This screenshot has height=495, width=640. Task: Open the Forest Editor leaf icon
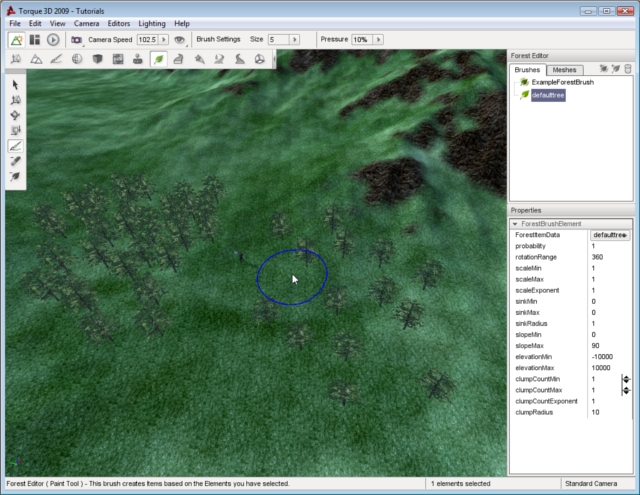159,59
